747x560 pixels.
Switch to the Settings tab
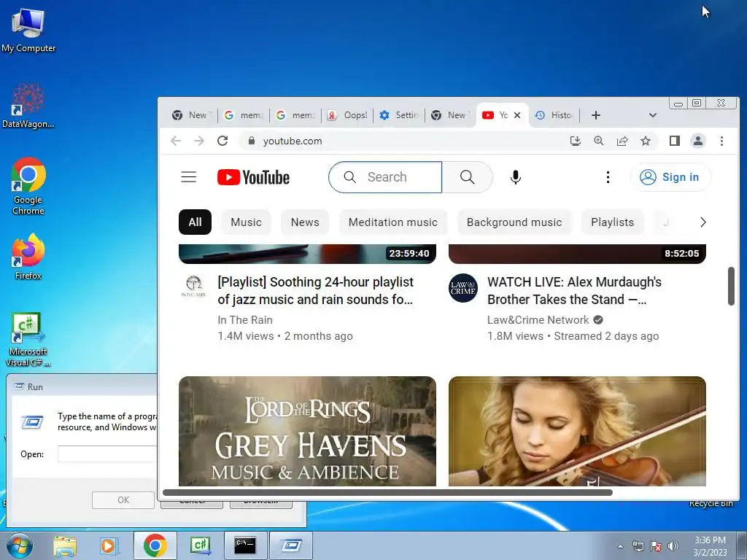(398, 115)
